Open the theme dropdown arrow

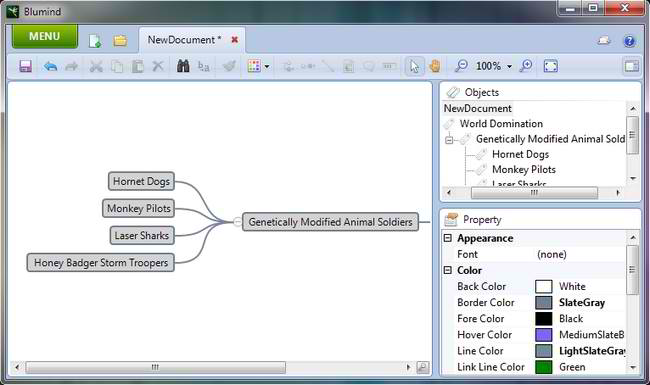tap(267, 66)
